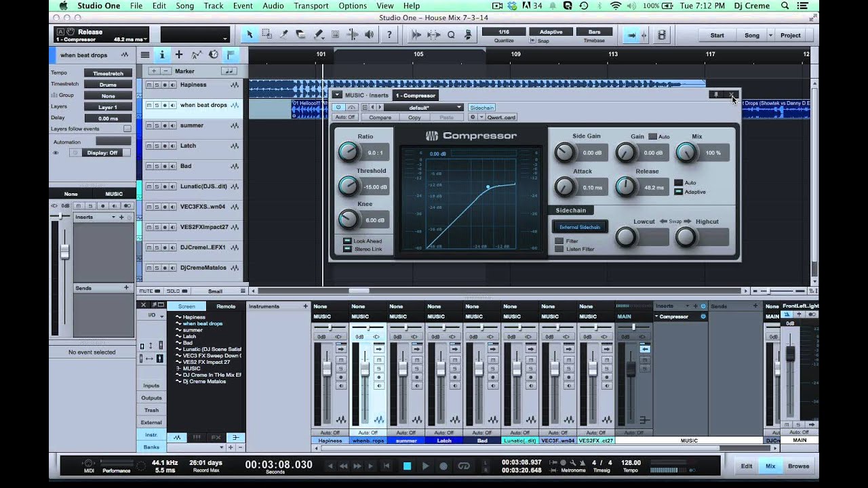Toggle the Inspector 'i' icon
This screenshot has width=868, height=488.
(x=161, y=55)
